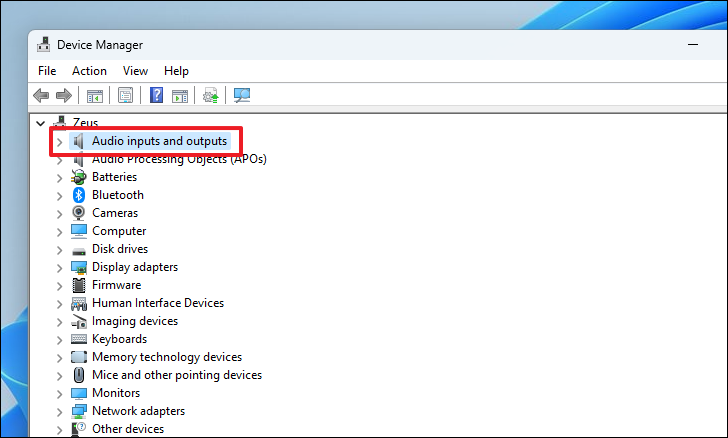
Task: Select the Audio inputs and outputs label
Action: (x=159, y=141)
